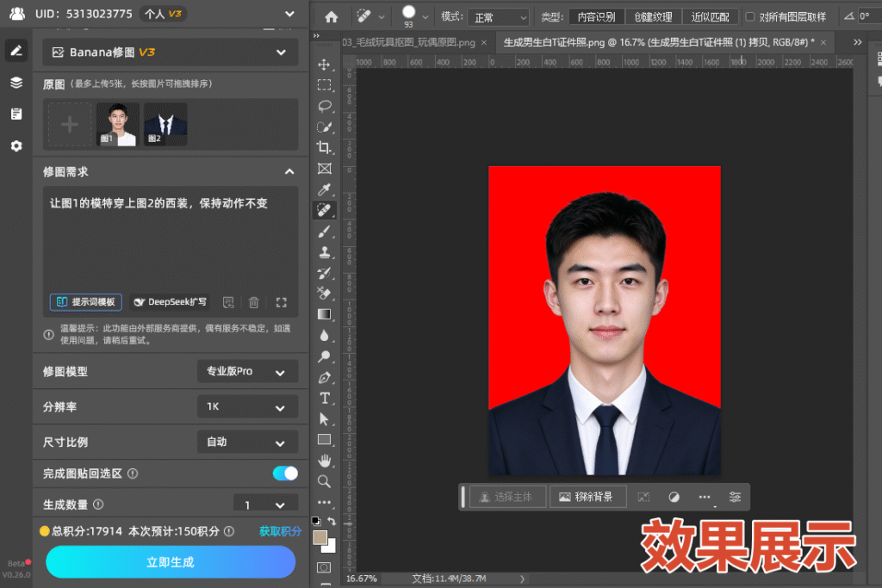This screenshot has width=882, height=588.
Task: Enable Sample All Layers checkbox
Action: click(x=750, y=17)
